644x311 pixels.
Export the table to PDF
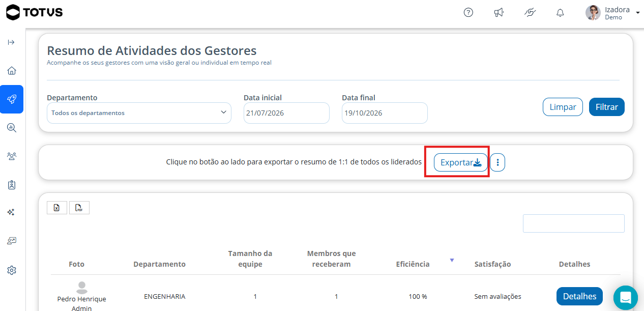pyautogui.click(x=79, y=208)
